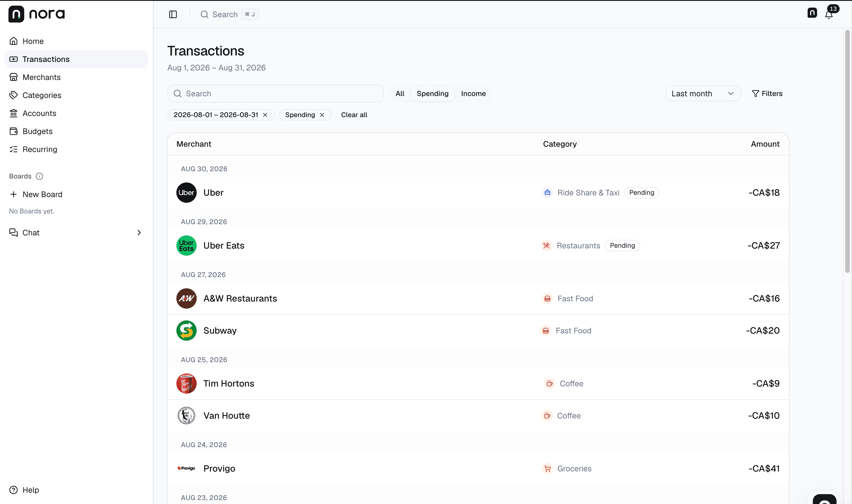Image resolution: width=852 pixels, height=504 pixels.
Task: Click the Accounts bank icon
Action: click(14, 113)
